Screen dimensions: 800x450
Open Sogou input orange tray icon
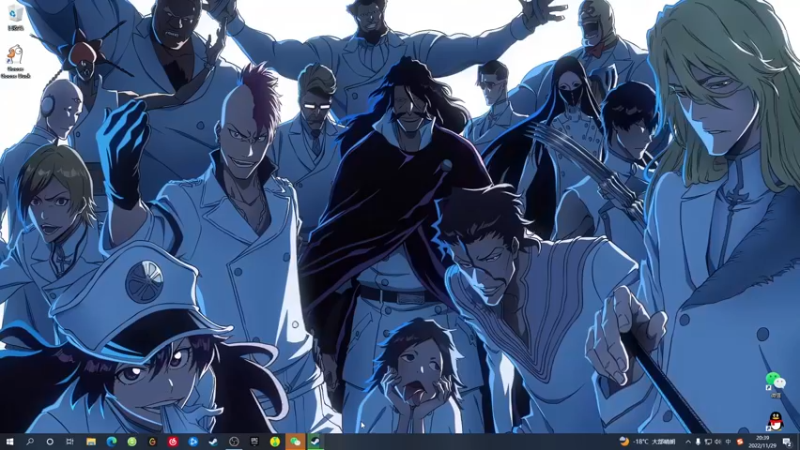740,442
